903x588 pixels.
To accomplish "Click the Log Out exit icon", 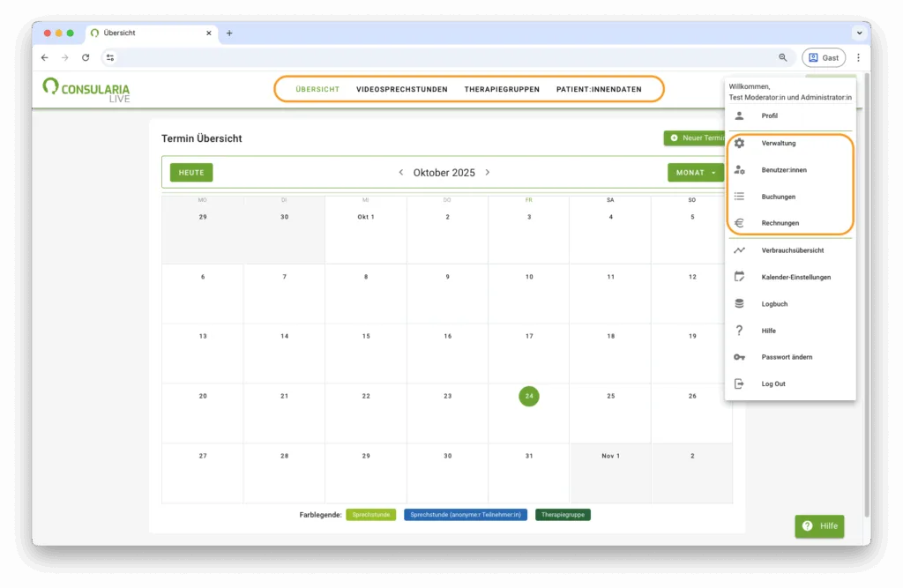I will (740, 384).
